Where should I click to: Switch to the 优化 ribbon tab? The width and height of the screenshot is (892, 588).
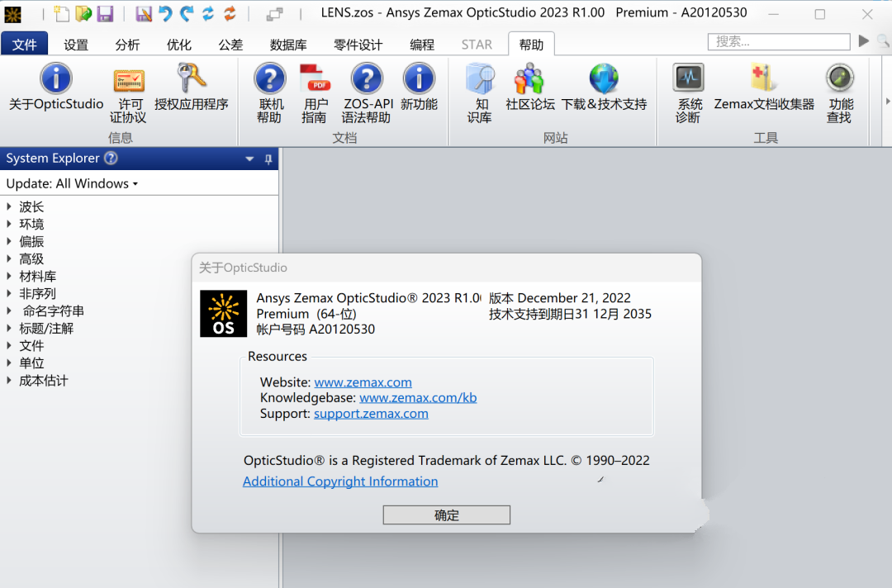click(x=178, y=45)
